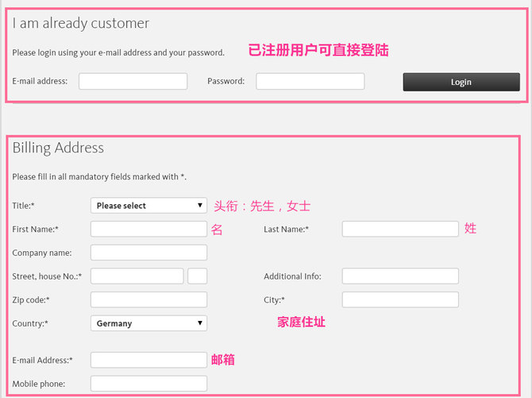Focus the Additional Info field

coord(400,276)
